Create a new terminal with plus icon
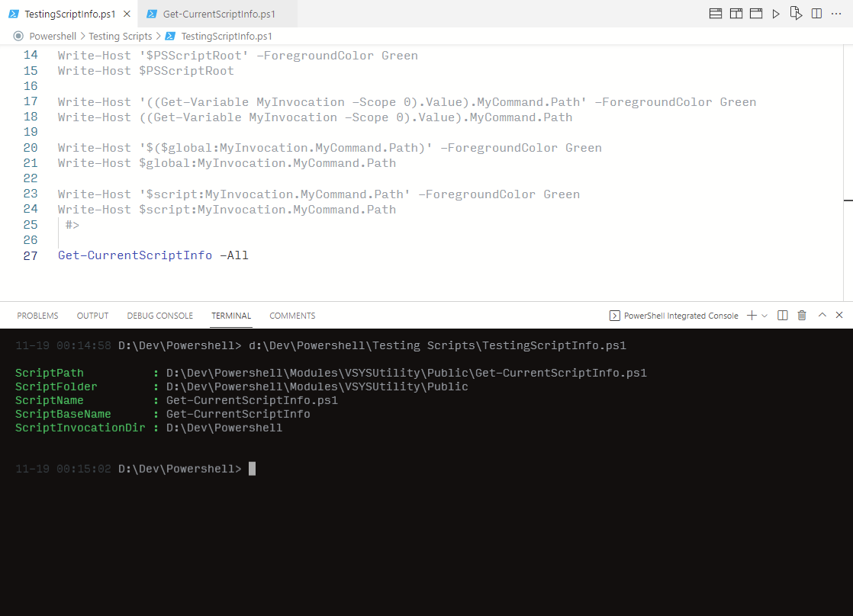The height and width of the screenshot is (616, 853). click(x=752, y=316)
